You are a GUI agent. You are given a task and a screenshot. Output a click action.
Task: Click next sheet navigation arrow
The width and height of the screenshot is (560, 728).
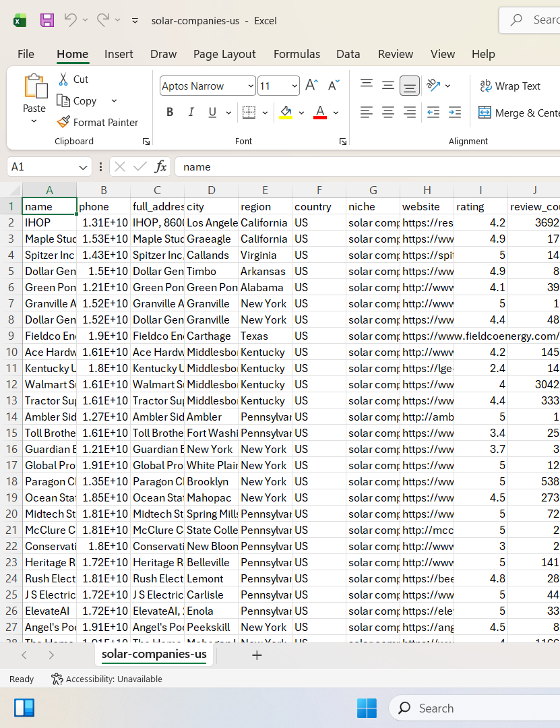point(51,655)
